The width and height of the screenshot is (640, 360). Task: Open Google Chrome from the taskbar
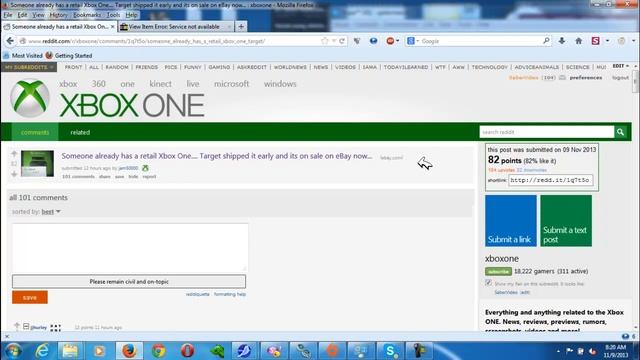coord(158,351)
